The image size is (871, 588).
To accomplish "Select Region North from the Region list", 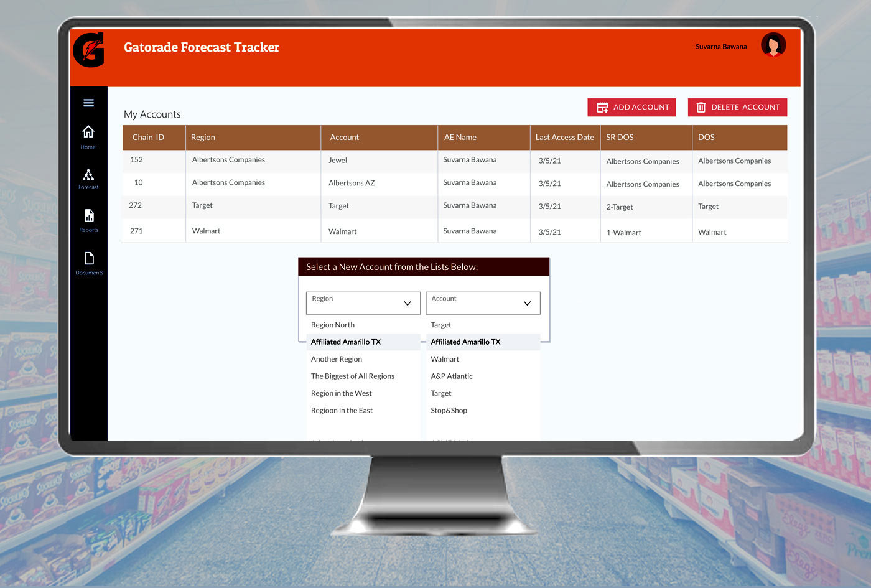I will pos(333,325).
